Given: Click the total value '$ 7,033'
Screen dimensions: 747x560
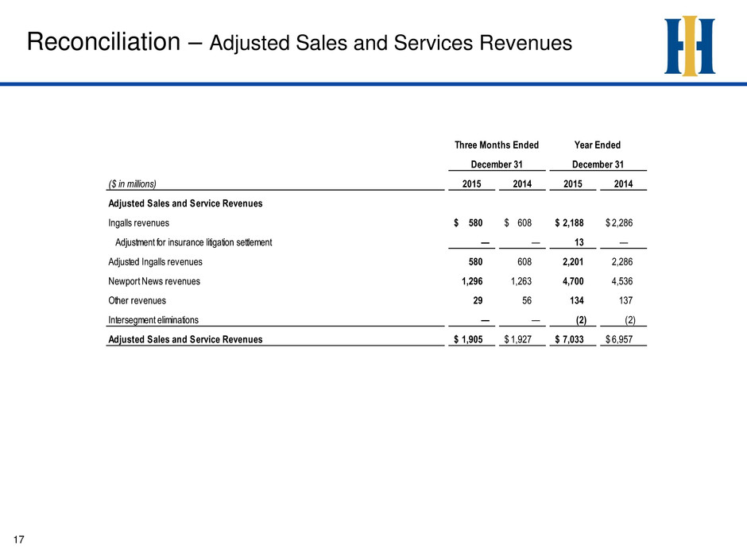Looking at the screenshot, I should coord(569,339).
